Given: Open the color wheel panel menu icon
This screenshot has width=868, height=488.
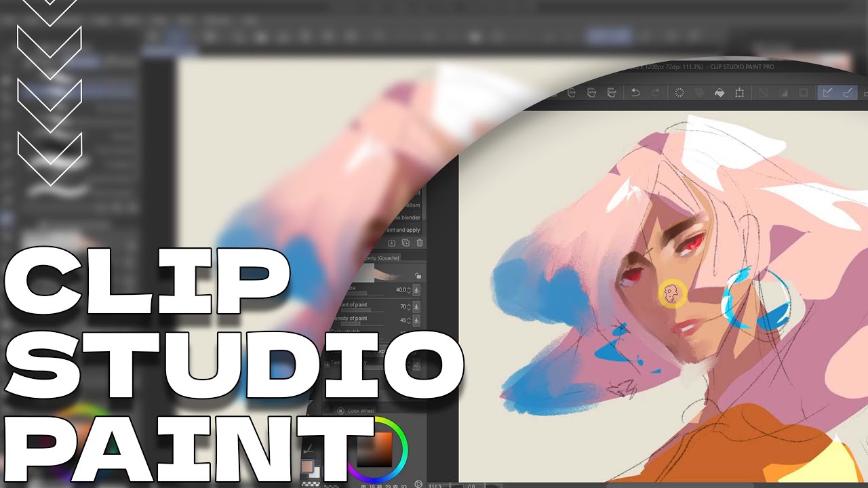Looking at the screenshot, I should (328, 408).
